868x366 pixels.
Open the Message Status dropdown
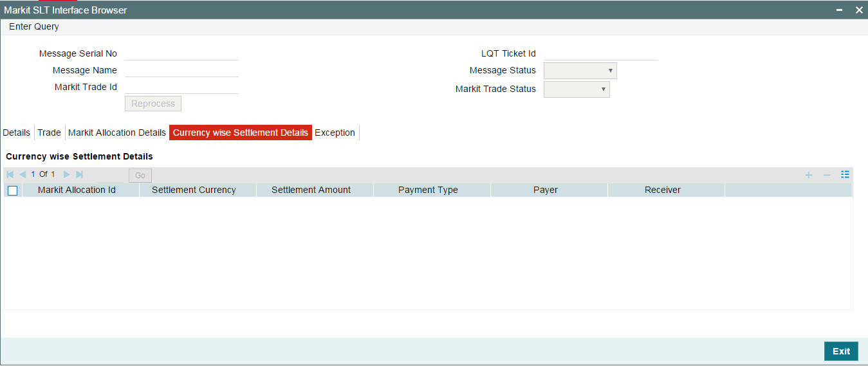(580, 71)
